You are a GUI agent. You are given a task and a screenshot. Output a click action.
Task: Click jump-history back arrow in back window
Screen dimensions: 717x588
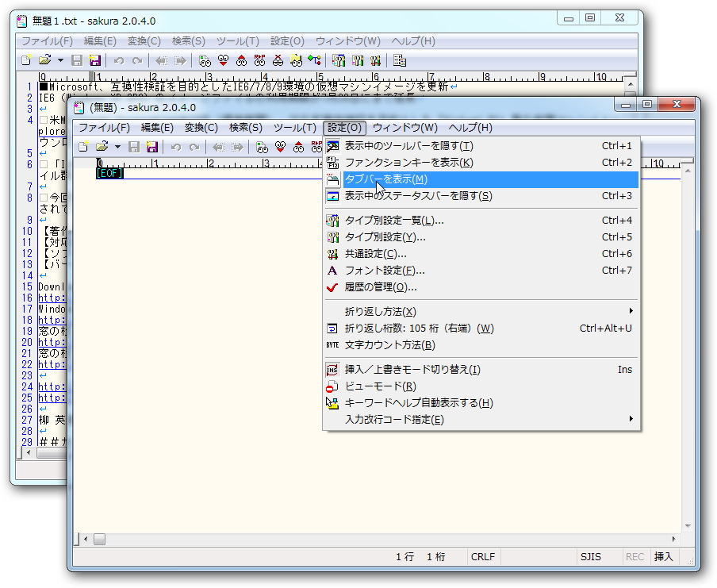[x=161, y=60]
